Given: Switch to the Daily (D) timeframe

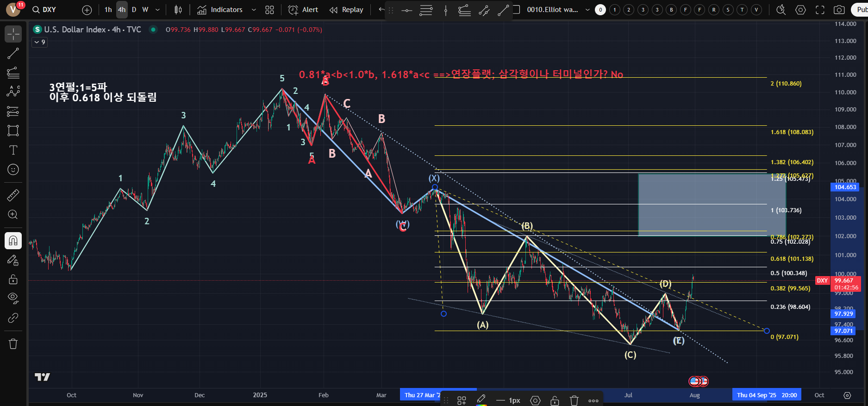Looking at the screenshot, I should click(134, 10).
